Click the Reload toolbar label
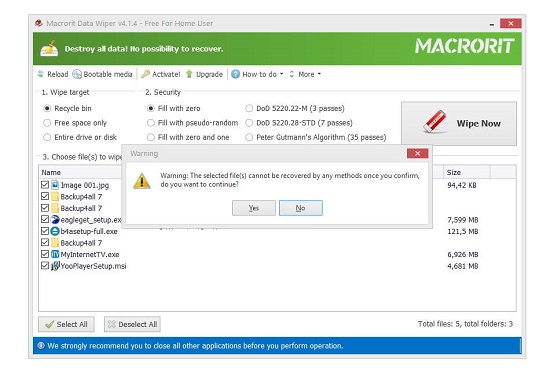The height and width of the screenshot is (379, 550). 58,74
